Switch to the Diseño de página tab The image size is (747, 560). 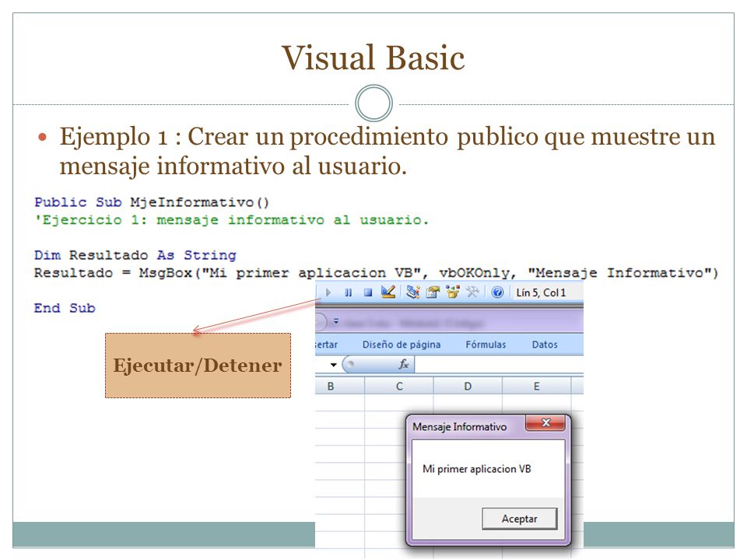(402, 345)
